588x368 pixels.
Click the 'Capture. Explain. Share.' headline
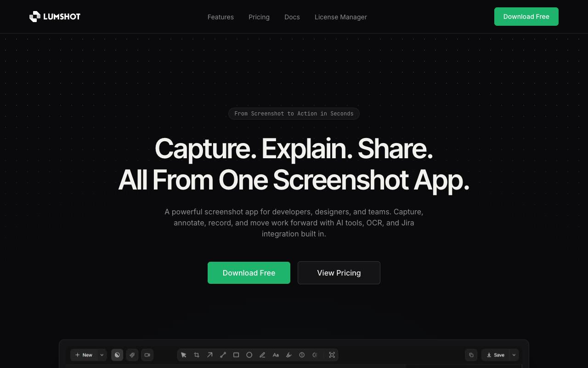coord(294,149)
